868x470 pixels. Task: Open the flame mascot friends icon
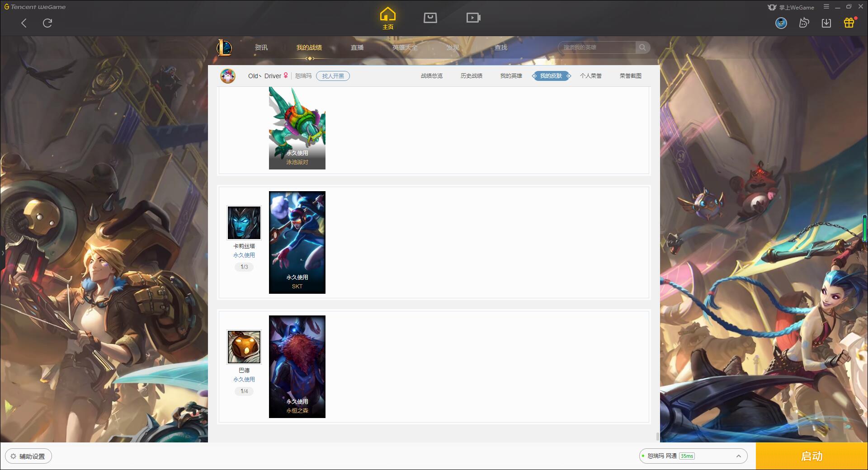(x=804, y=23)
